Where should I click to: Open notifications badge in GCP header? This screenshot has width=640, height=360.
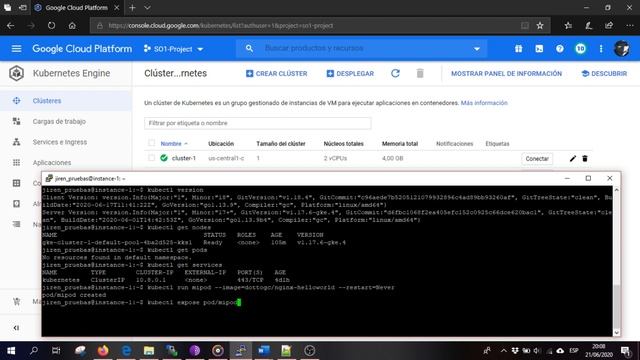[x=580, y=49]
